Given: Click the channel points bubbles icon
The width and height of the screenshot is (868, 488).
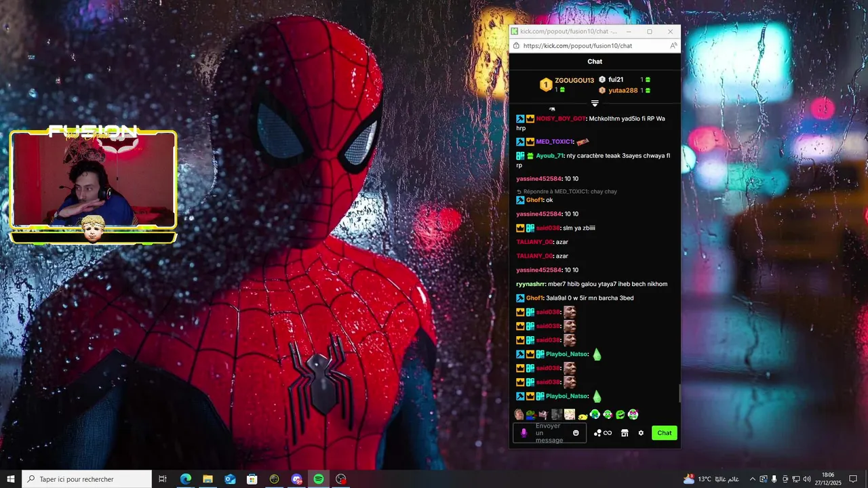Looking at the screenshot, I should [x=597, y=433].
